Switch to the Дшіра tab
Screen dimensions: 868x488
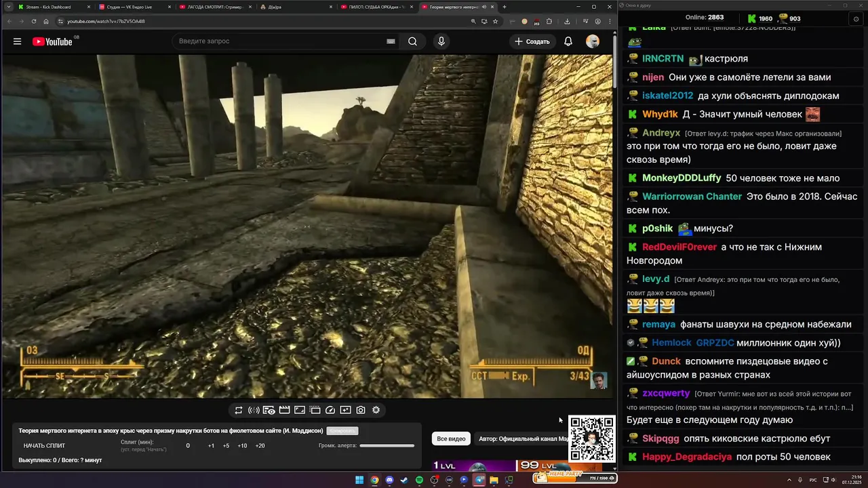tap(296, 7)
